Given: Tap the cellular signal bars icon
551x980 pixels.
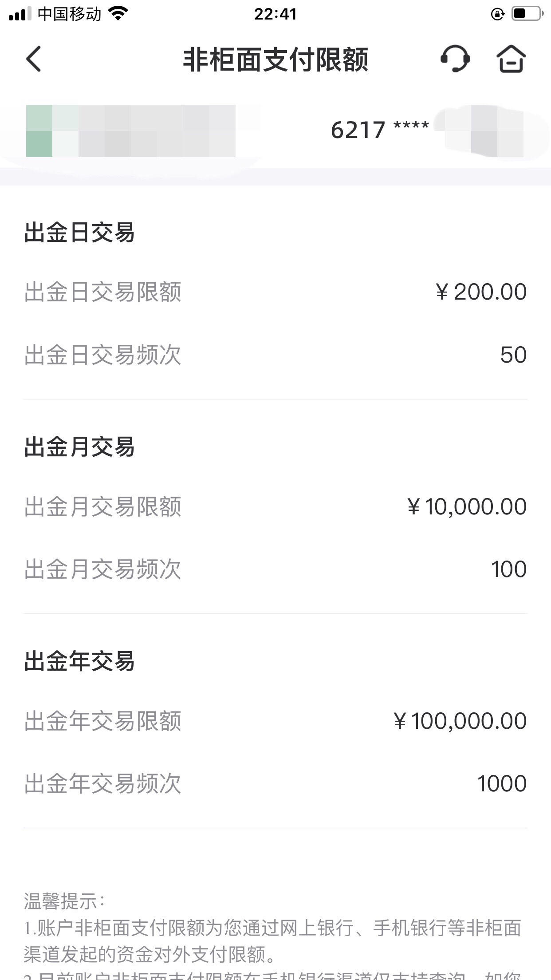Looking at the screenshot, I should [20, 14].
